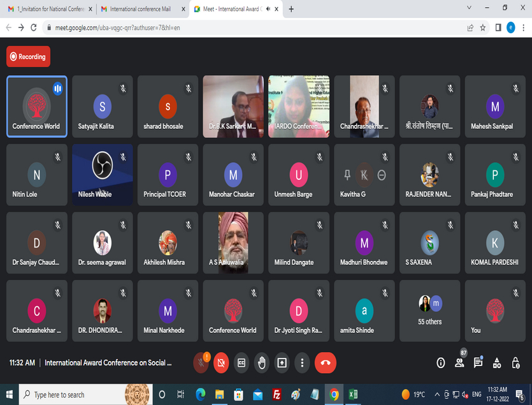
Task: Open chat with everyone icon
Action: coord(478,363)
